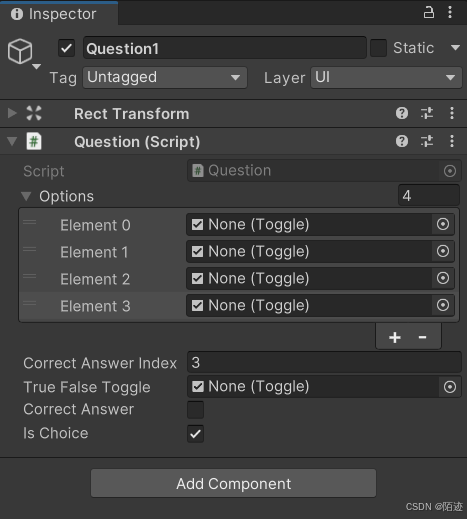Select the Inspector tab
Screen dimensions: 467x519
[59, 14]
